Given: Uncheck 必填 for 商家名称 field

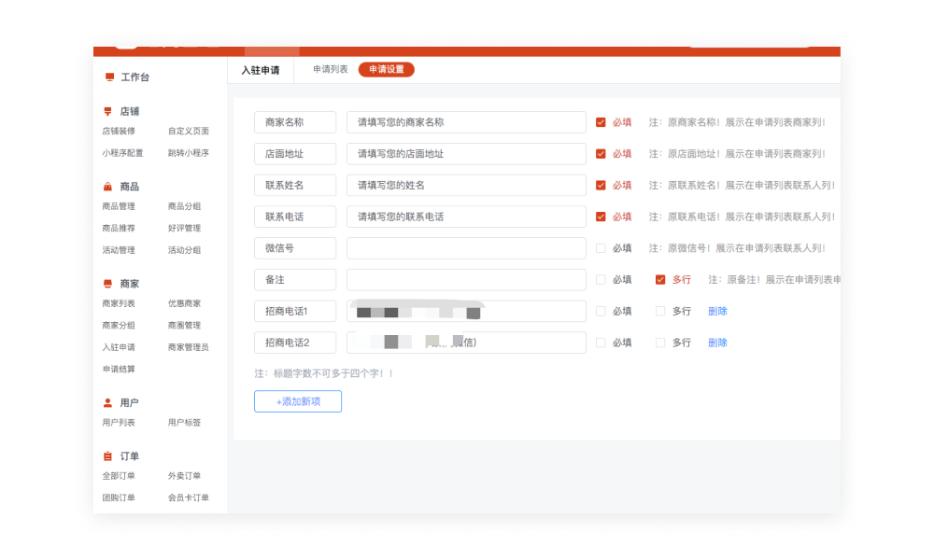Looking at the screenshot, I should 601,121.
